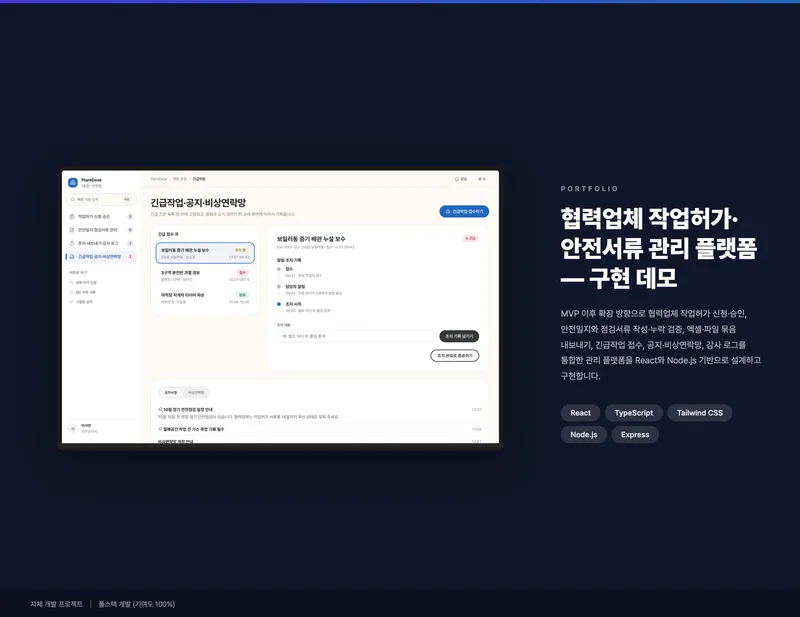Click the icon beside 작업허가 신청·승인
This screenshot has height=617, width=800.
(72, 216)
